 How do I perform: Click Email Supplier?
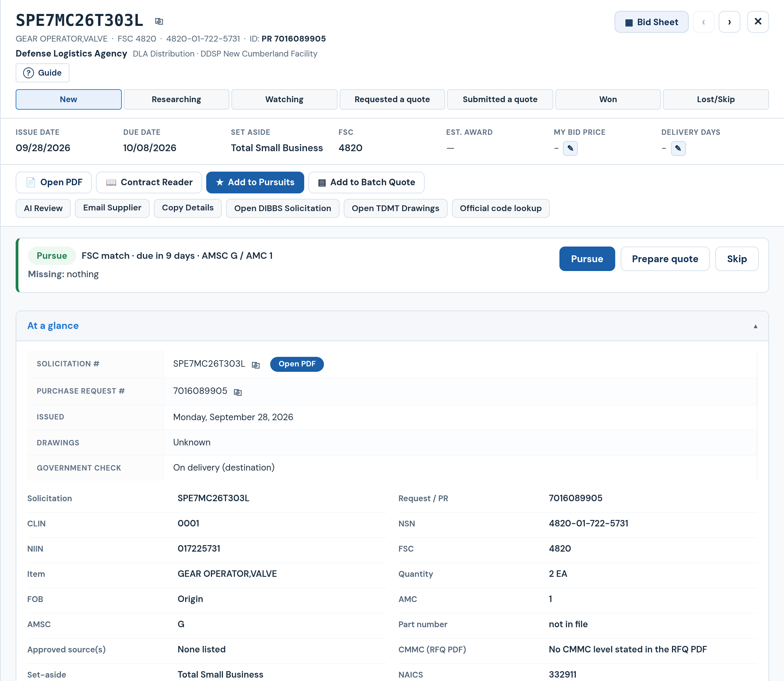click(112, 208)
